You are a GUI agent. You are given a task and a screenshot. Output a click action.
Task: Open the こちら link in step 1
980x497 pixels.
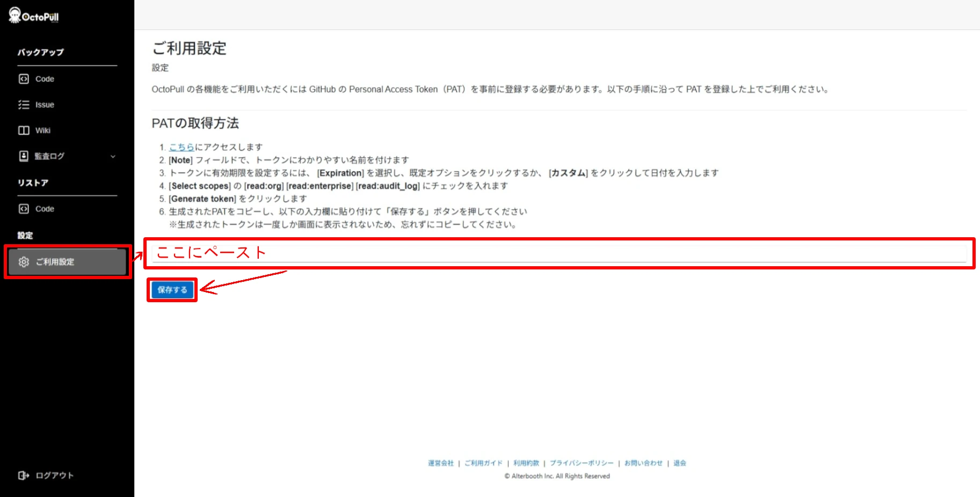point(182,147)
